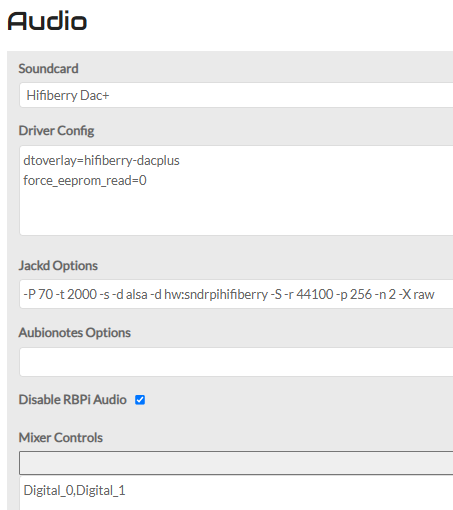
Task: Click the empty area of Driver Config textarea
Action: click(x=236, y=212)
